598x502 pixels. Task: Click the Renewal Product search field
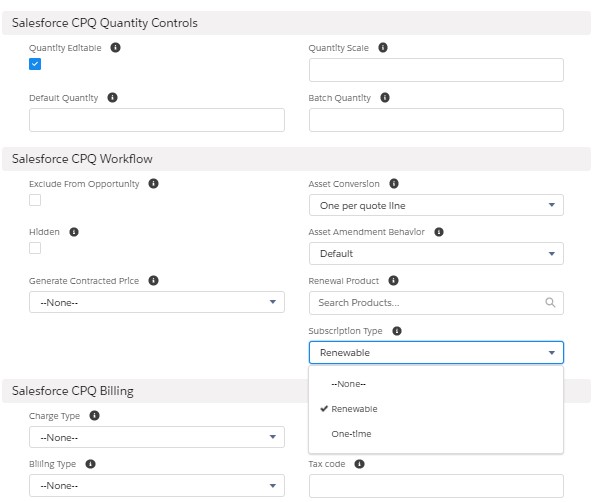436,303
